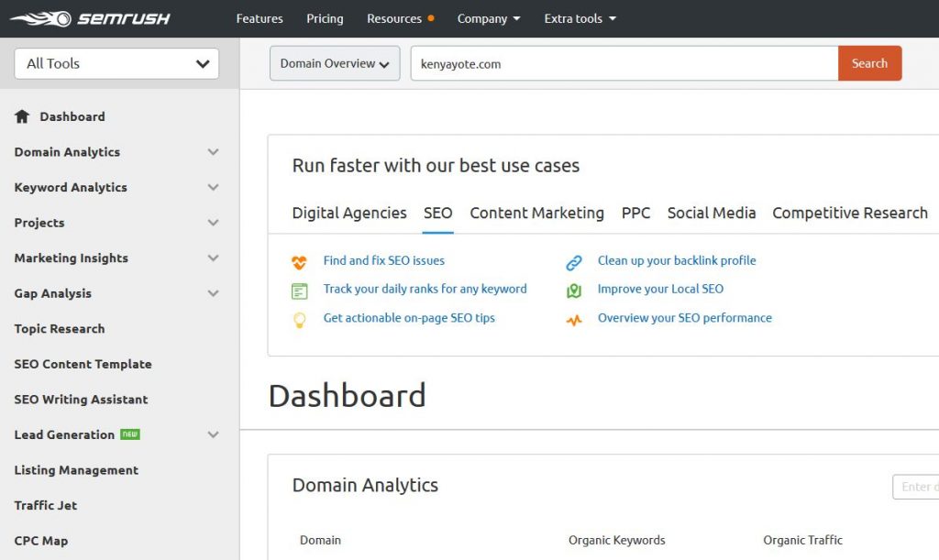This screenshot has height=560, width=939.
Task: Open SEO Writing Assistant in the sidebar
Action: coord(81,399)
